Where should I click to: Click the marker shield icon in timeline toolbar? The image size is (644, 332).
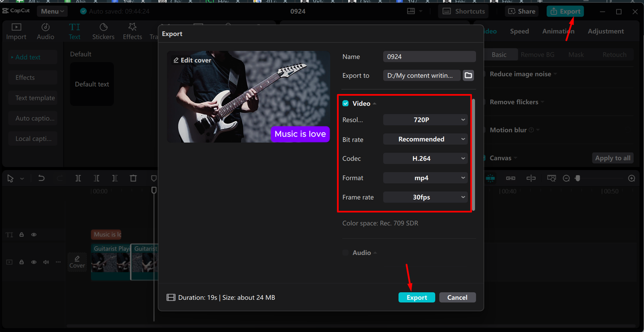tap(153, 178)
